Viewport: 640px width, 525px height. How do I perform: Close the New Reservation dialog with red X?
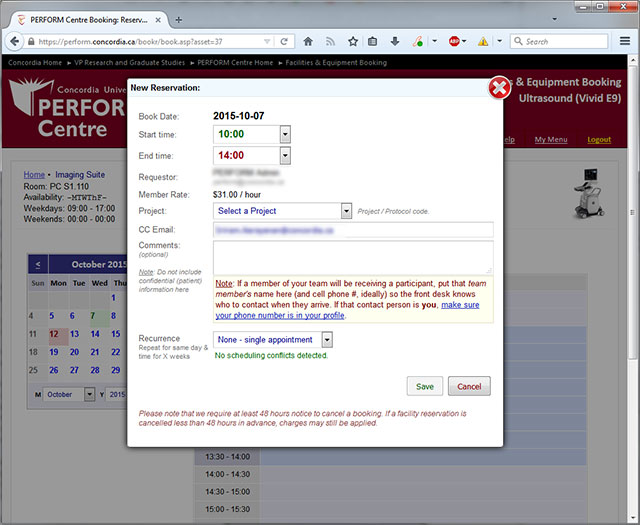(499, 89)
